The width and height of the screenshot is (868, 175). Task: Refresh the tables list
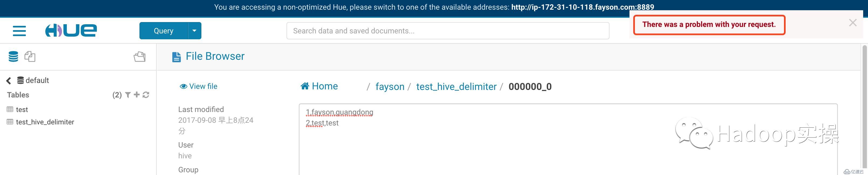tap(146, 95)
